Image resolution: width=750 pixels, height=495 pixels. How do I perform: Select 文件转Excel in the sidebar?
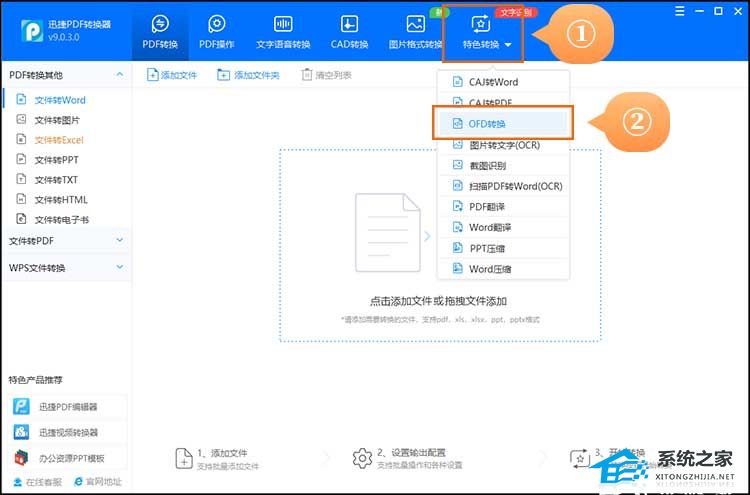(x=59, y=140)
